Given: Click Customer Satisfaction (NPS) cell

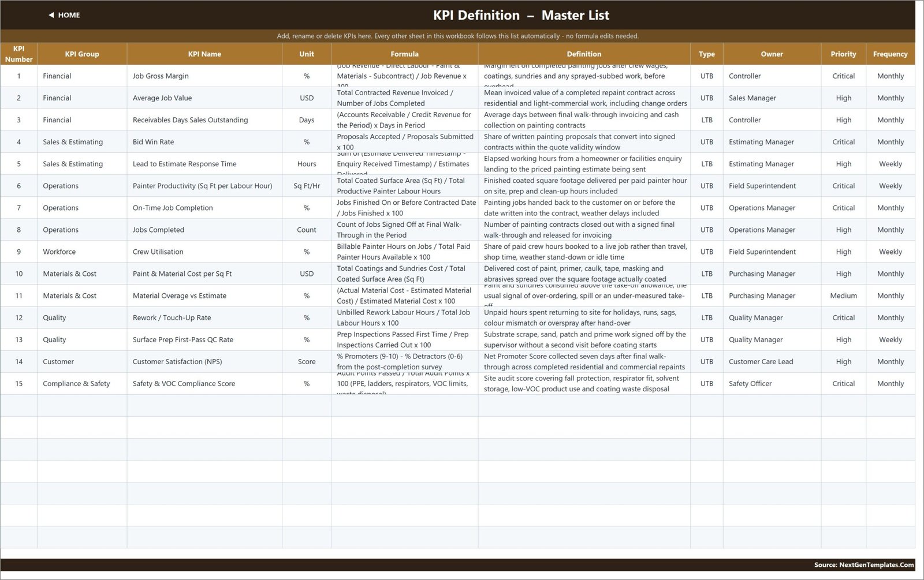Looking at the screenshot, I should (x=204, y=361).
